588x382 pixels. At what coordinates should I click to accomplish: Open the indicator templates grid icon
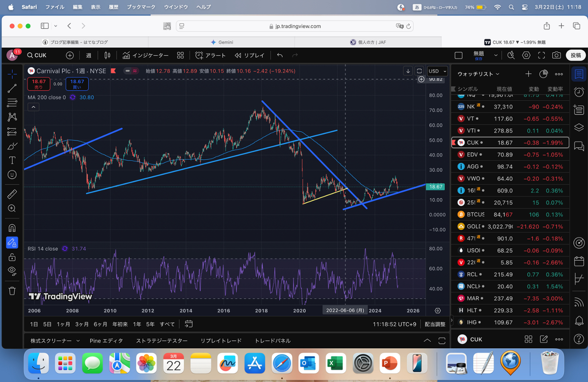click(180, 55)
